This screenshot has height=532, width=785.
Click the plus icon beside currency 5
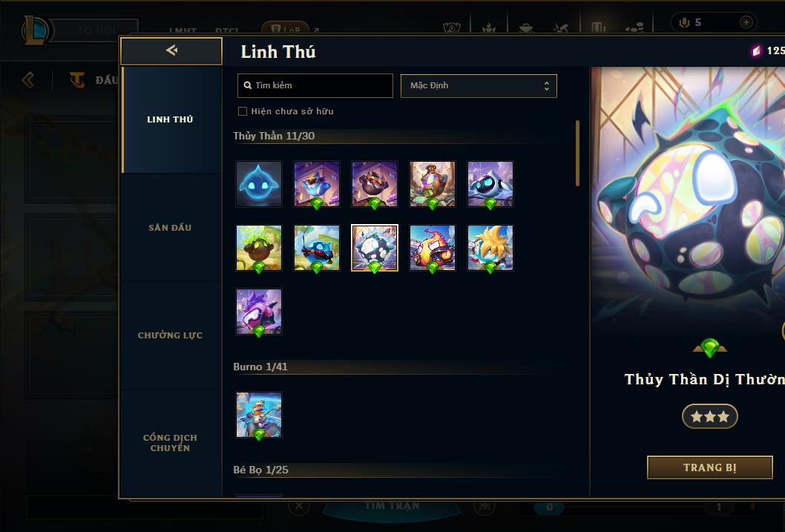(746, 22)
